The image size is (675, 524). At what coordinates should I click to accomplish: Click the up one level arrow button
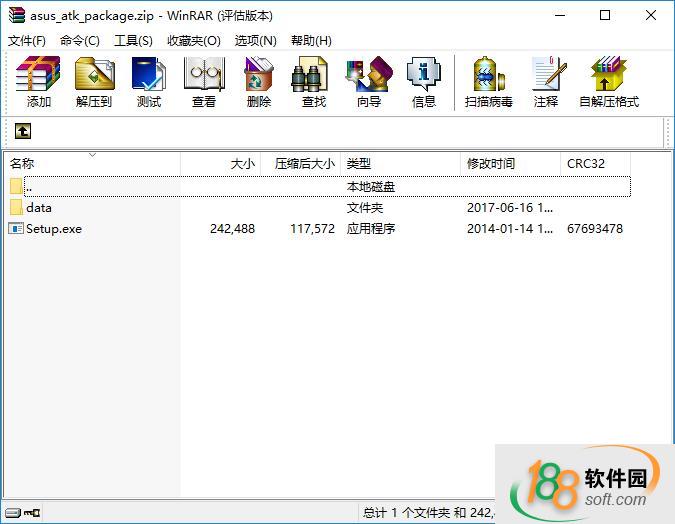(x=23, y=131)
